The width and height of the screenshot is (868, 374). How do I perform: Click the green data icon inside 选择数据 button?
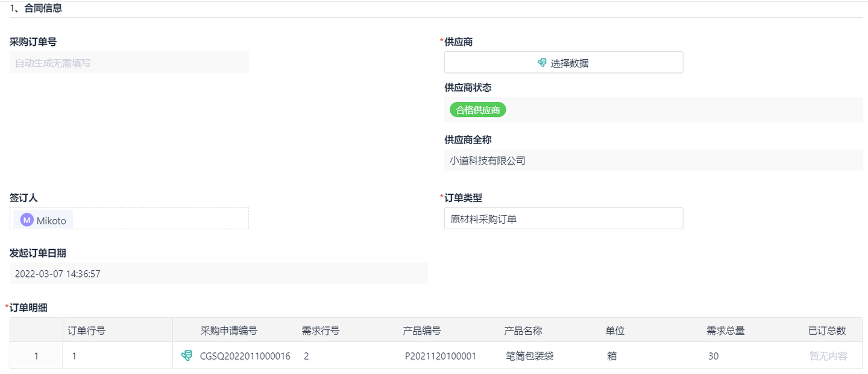(541, 62)
